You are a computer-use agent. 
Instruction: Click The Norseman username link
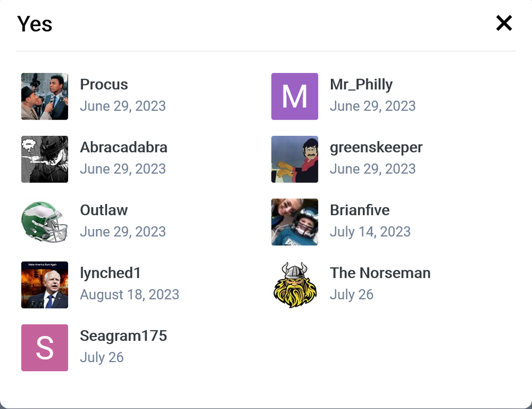coord(380,273)
